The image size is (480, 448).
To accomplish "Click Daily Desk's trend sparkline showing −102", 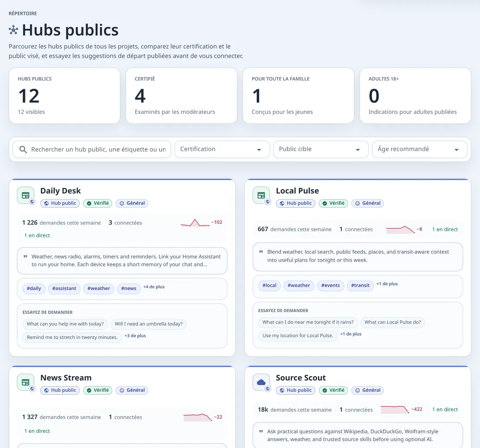I will tap(195, 222).
